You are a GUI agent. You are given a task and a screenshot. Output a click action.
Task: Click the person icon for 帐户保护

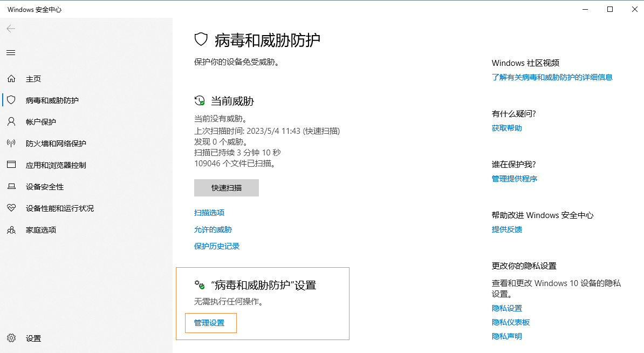point(11,121)
